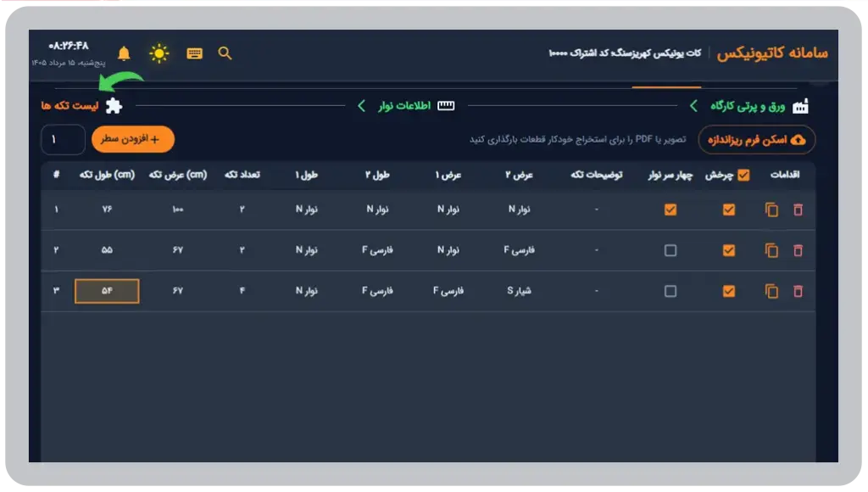Open عرض ۲ cell فارسی F in row ۲

pyautogui.click(x=520, y=250)
